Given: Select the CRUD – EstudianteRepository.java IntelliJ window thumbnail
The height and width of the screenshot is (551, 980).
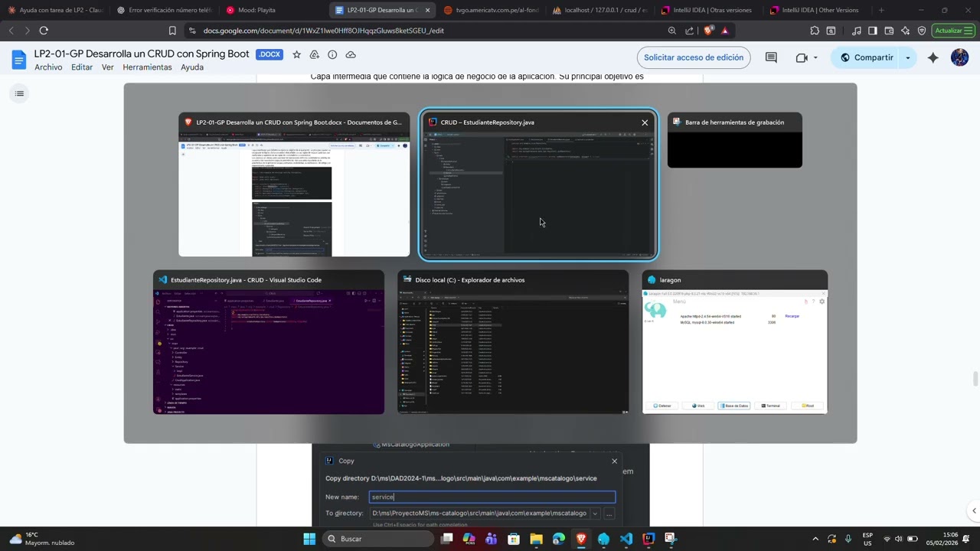Looking at the screenshot, I should point(538,184).
